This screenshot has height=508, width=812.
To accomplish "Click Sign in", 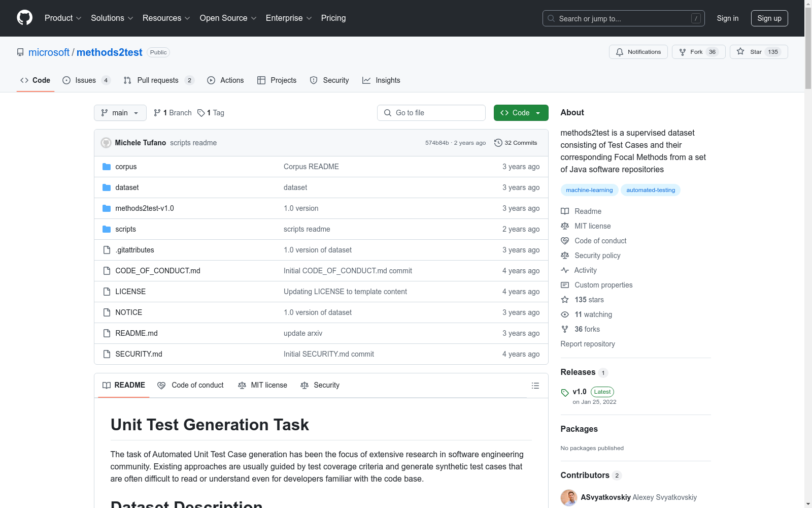I will (728, 18).
